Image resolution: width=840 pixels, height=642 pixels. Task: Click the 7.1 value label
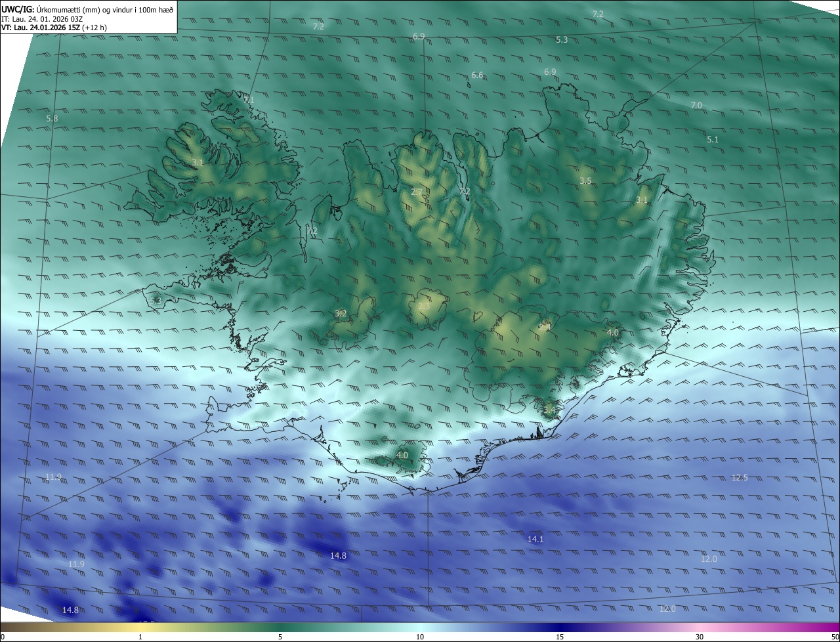[x=249, y=100]
